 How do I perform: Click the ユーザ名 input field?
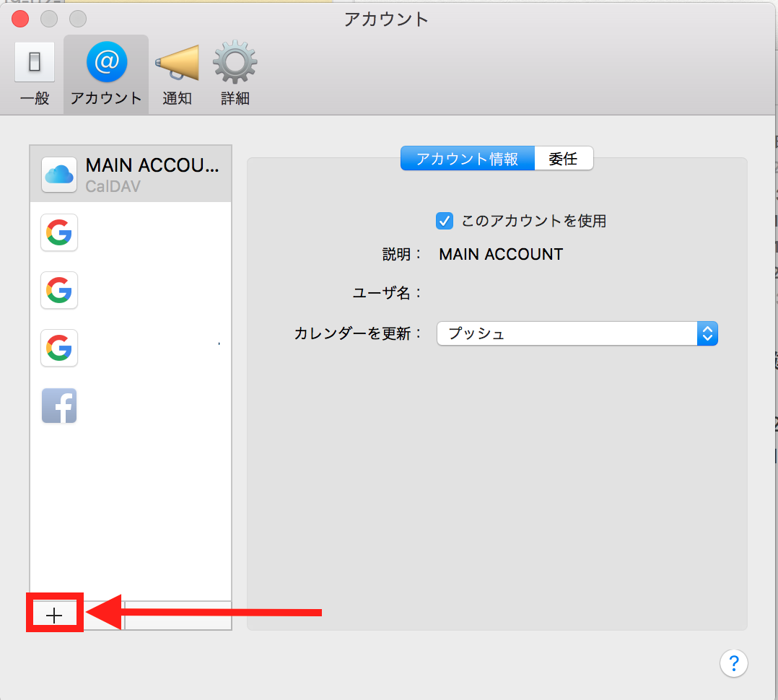coord(541,293)
